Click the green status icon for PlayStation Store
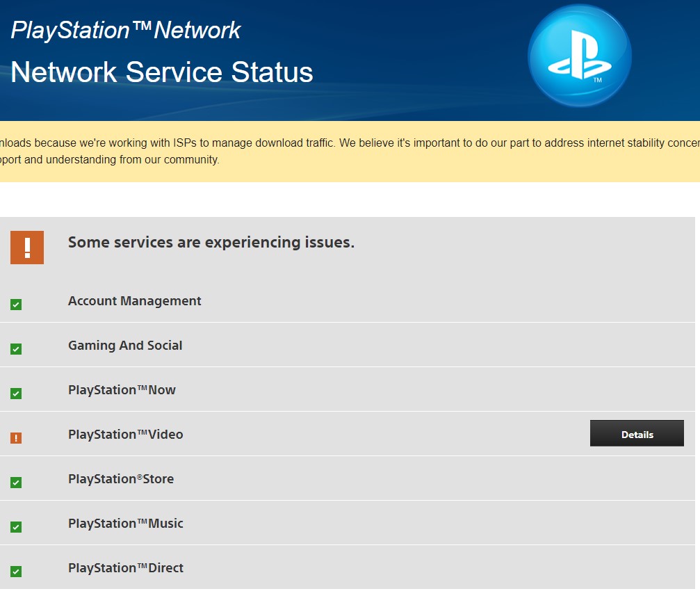This screenshot has width=700, height=598. [16, 483]
